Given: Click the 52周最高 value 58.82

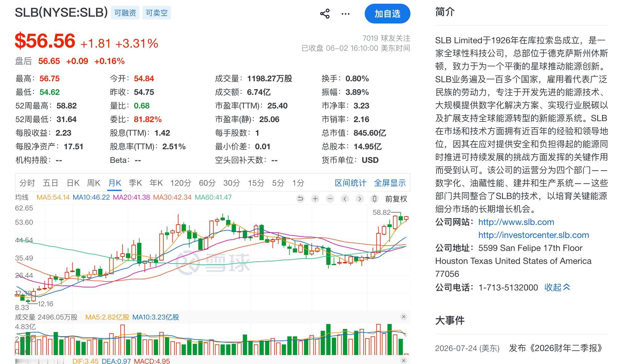Looking at the screenshot, I should [x=66, y=106].
